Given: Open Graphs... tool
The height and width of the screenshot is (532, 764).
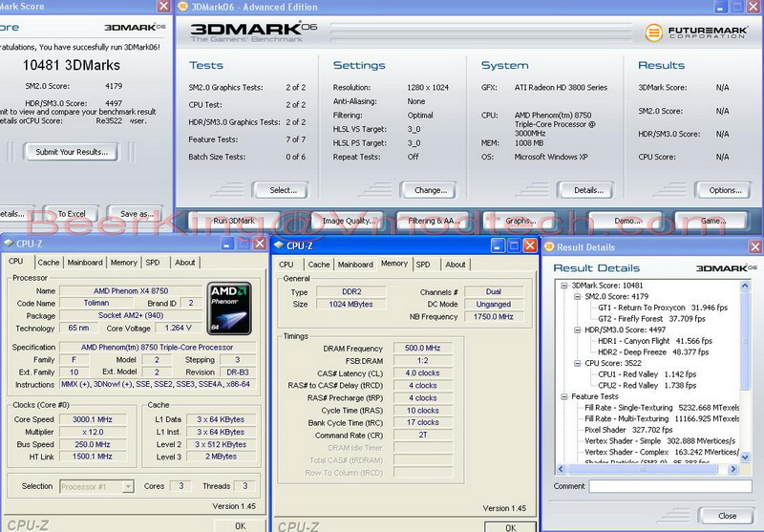Looking at the screenshot, I should [520, 221].
